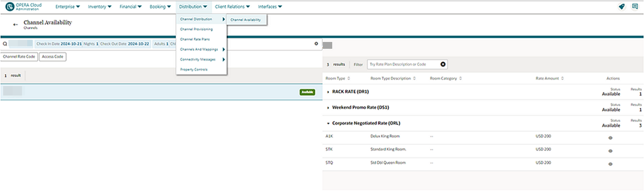Choose Channel Availability from submenu
The width and height of the screenshot is (644, 191).
point(245,19)
